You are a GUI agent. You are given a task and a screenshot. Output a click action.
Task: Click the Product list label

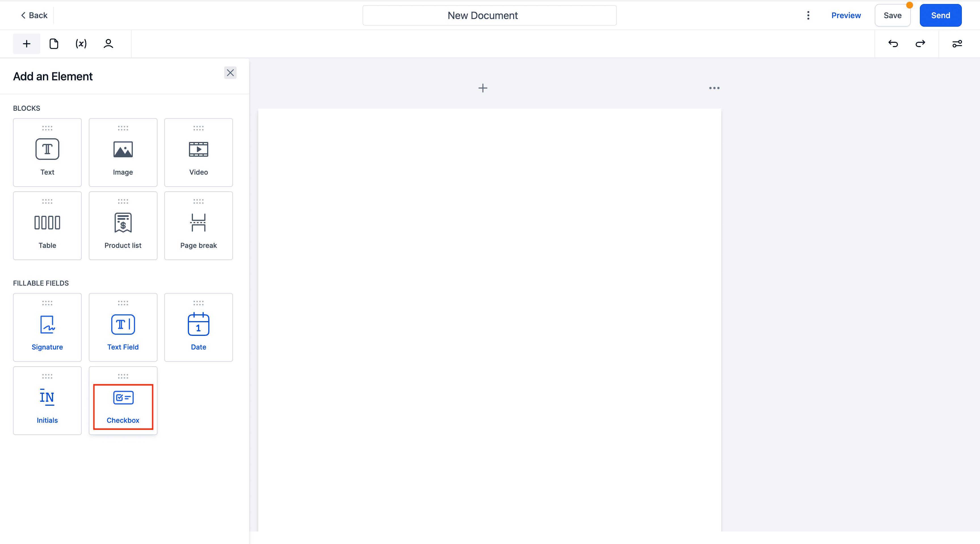(123, 246)
